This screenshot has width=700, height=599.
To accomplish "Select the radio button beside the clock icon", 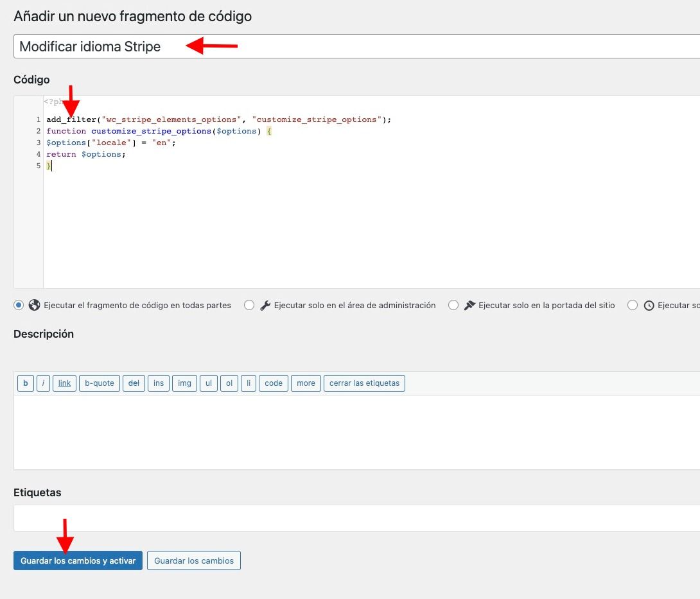I will [632, 305].
